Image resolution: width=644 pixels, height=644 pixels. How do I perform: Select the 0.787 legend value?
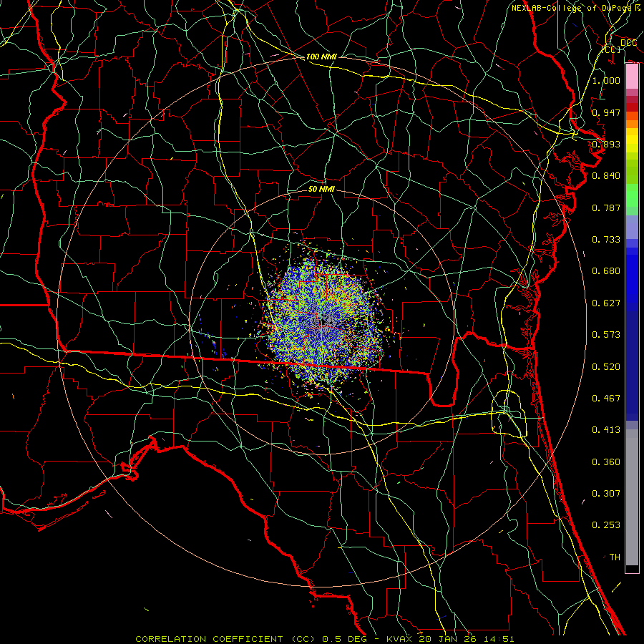(606, 208)
